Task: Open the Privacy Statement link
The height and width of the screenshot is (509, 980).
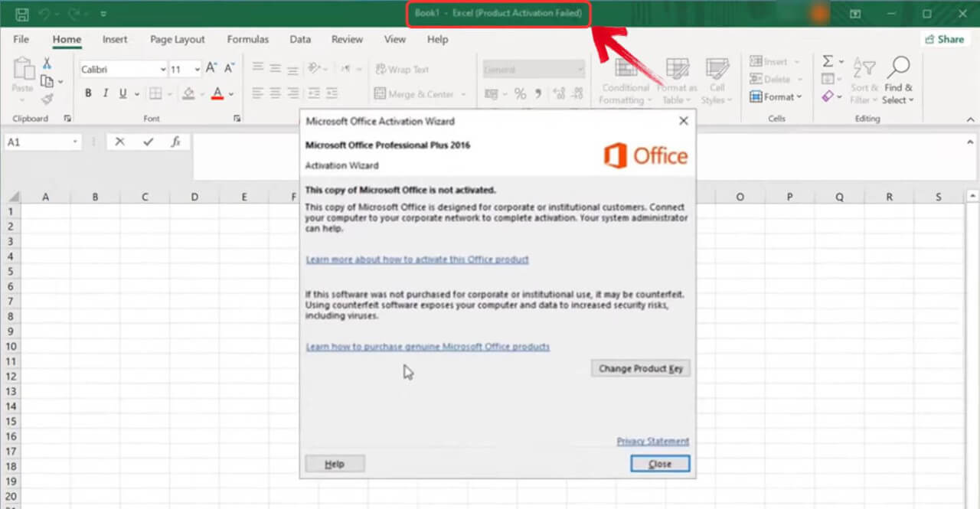Action: (x=652, y=441)
